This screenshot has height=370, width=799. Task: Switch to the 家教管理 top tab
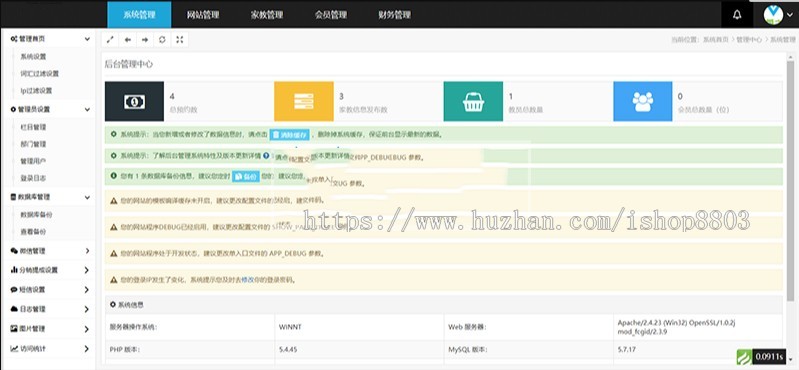pyautogui.click(x=267, y=15)
